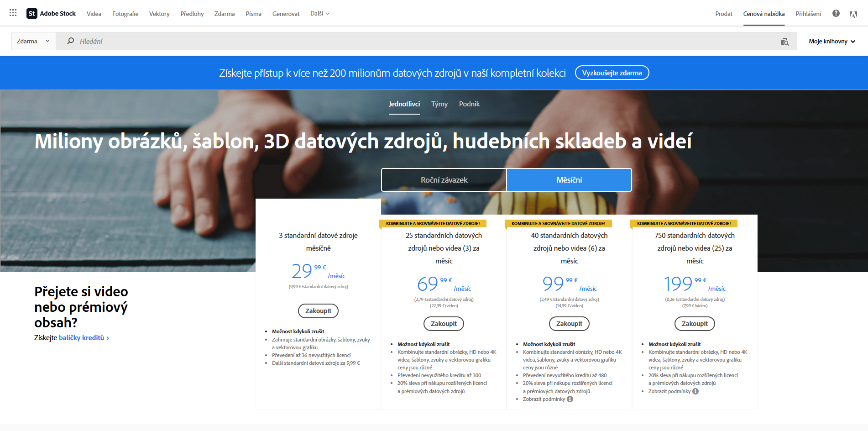Open the help question mark icon
The image size is (868, 431).
[x=836, y=13]
